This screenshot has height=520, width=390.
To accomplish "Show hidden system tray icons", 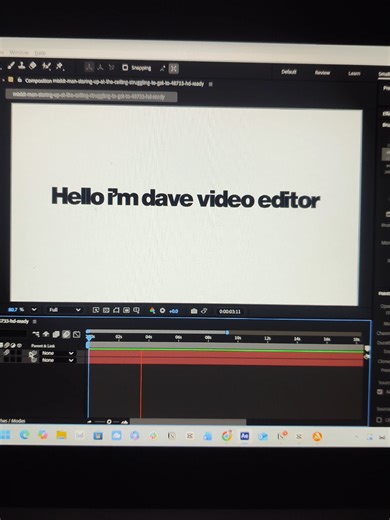I will [x=356, y=437].
